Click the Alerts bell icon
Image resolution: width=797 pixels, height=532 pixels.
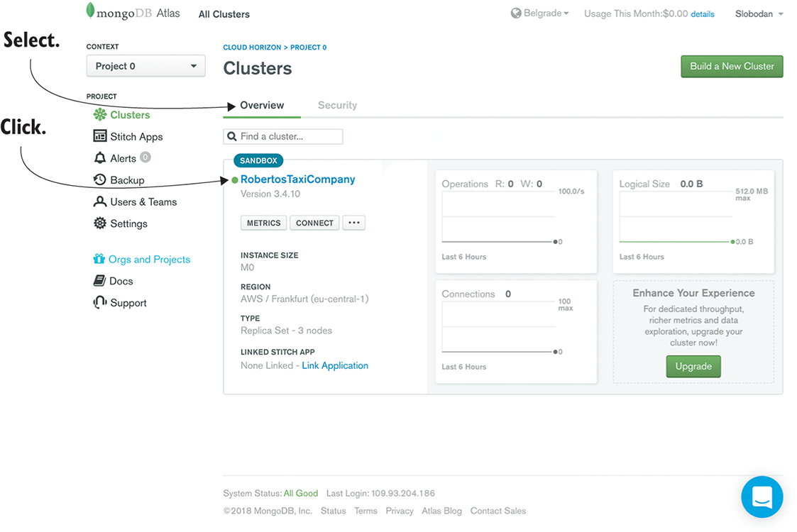click(x=100, y=158)
